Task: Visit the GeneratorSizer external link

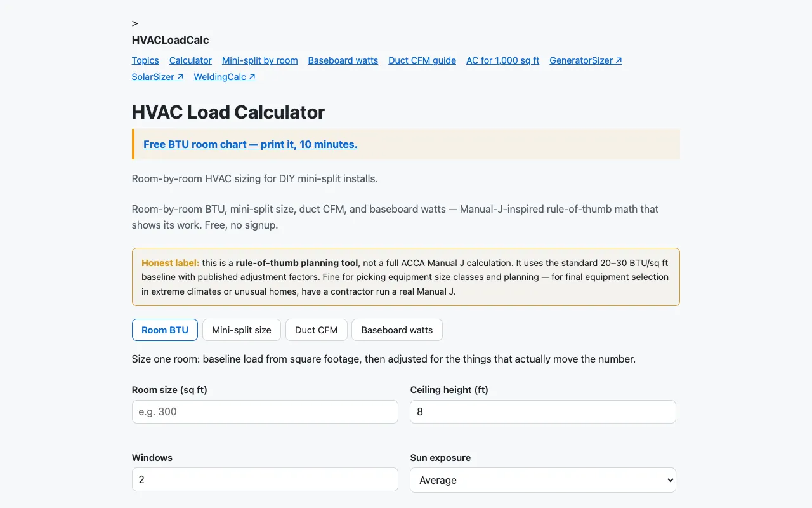Action: [586, 60]
